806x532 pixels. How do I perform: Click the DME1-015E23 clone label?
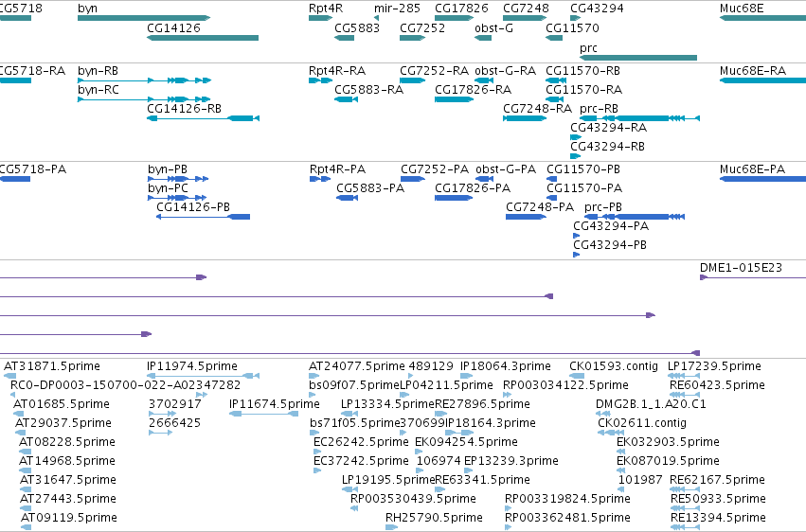pyautogui.click(x=741, y=268)
